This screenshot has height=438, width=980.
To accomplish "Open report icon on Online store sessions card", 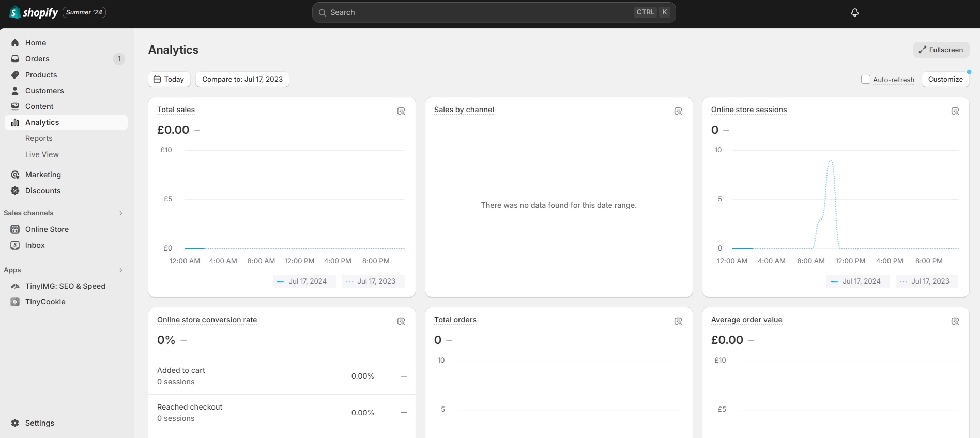I will (955, 111).
